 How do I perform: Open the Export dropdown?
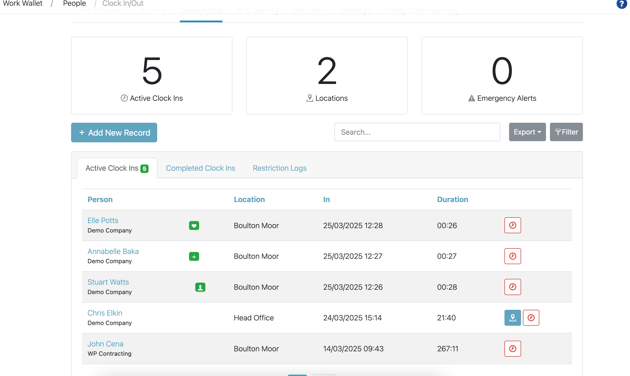click(527, 132)
